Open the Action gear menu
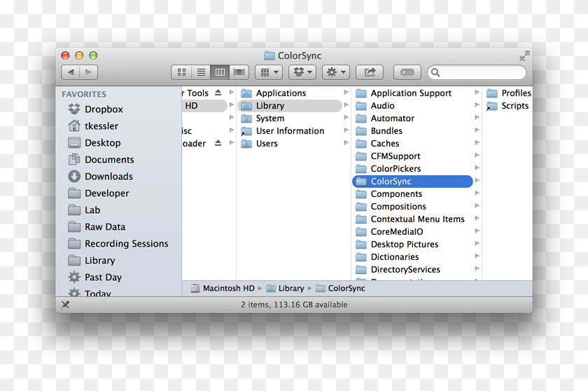Viewport: 588px width, 391px height. [335, 72]
